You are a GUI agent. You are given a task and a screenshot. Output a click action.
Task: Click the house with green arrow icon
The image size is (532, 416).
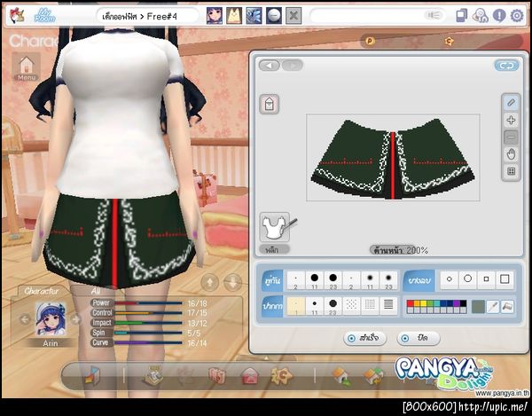pos(341,376)
